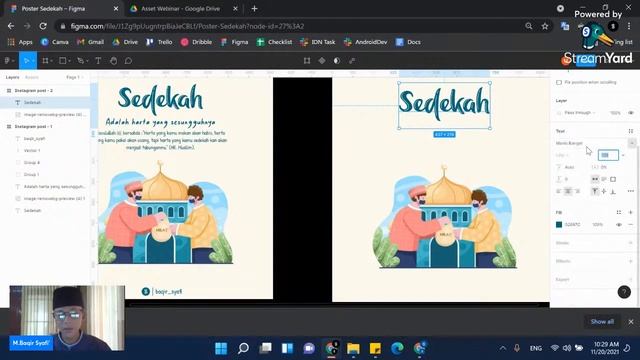
Task: Switch to the Assets tab
Action: coord(32,77)
